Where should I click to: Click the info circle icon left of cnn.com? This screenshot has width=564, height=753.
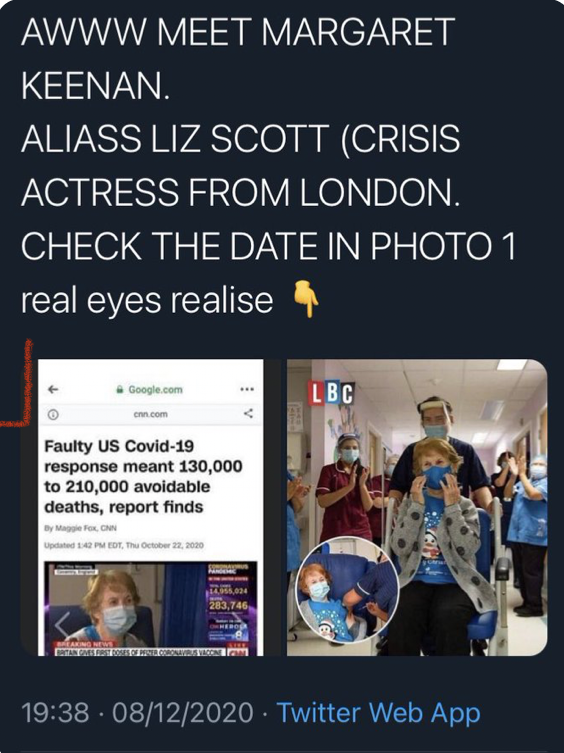pos(54,413)
